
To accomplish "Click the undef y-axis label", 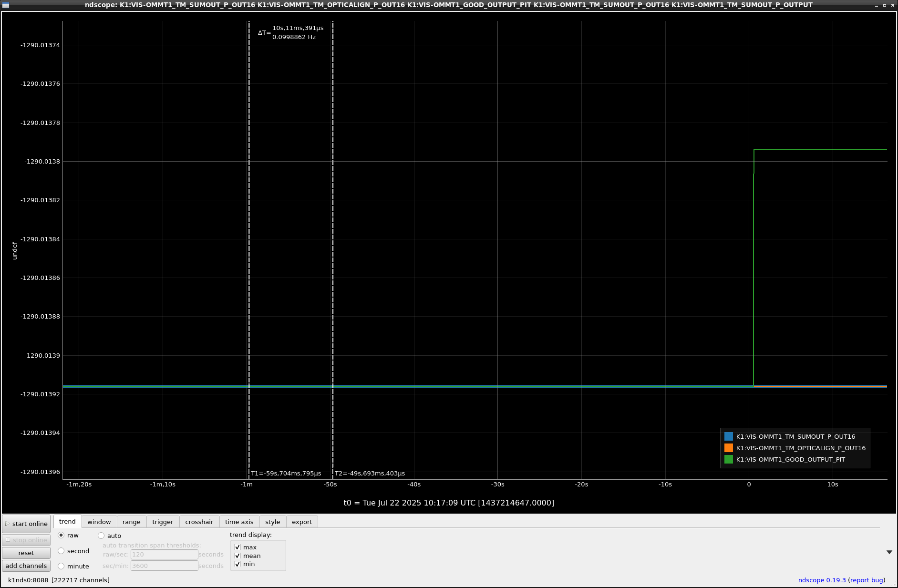I will 15,250.
